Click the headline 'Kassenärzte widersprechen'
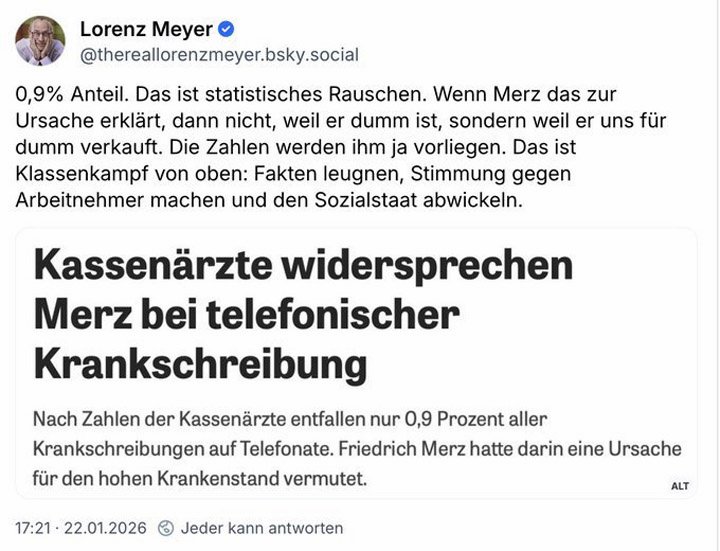 303,267
